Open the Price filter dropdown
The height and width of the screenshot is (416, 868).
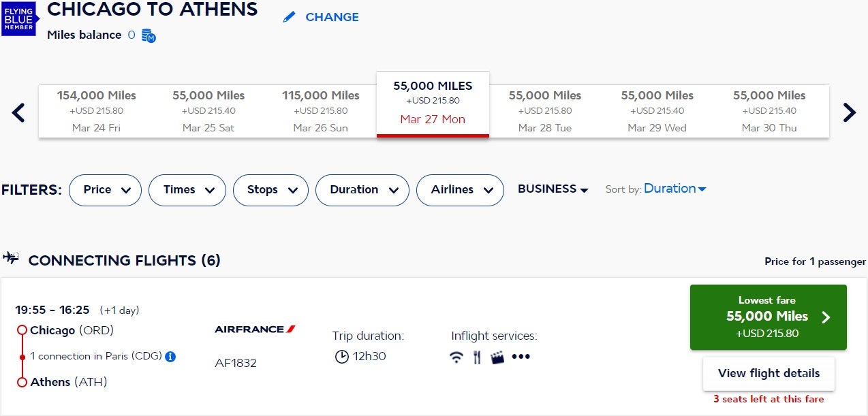(x=106, y=190)
